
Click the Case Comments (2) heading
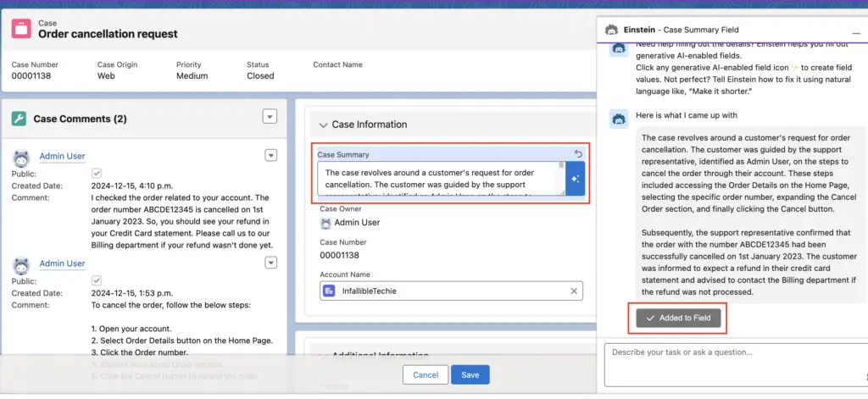[x=81, y=119]
